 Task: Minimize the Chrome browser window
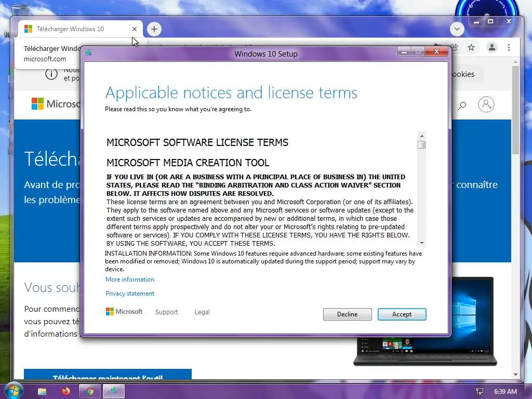tap(476, 22)
